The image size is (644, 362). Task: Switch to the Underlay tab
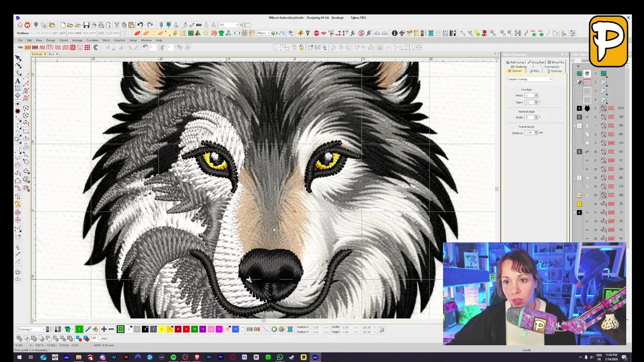click(x=520, y=66)
